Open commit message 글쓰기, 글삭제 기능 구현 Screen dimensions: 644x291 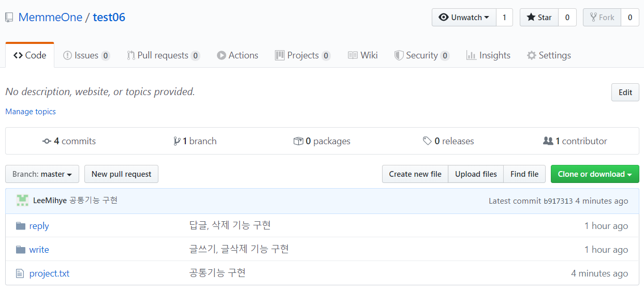239,249
